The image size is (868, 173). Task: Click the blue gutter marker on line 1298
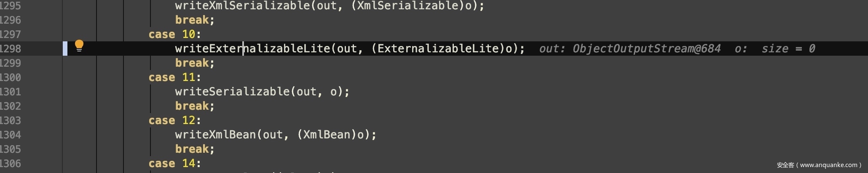click(x=65, y=49)
